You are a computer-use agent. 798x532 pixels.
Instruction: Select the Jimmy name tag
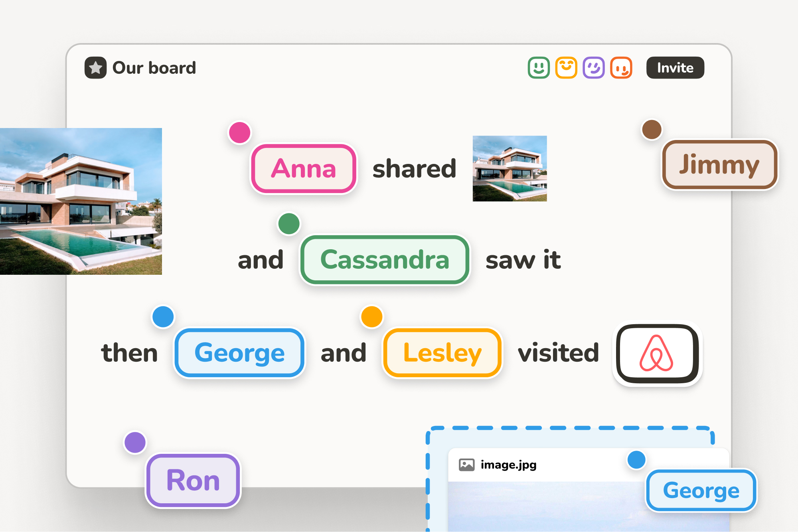[720, 164]
